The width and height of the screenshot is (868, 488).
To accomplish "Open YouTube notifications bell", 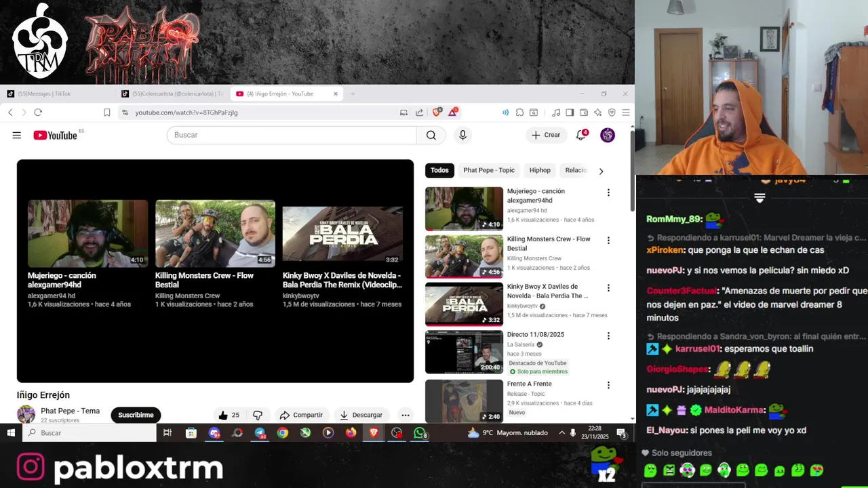I will click(x=581, y=135).
